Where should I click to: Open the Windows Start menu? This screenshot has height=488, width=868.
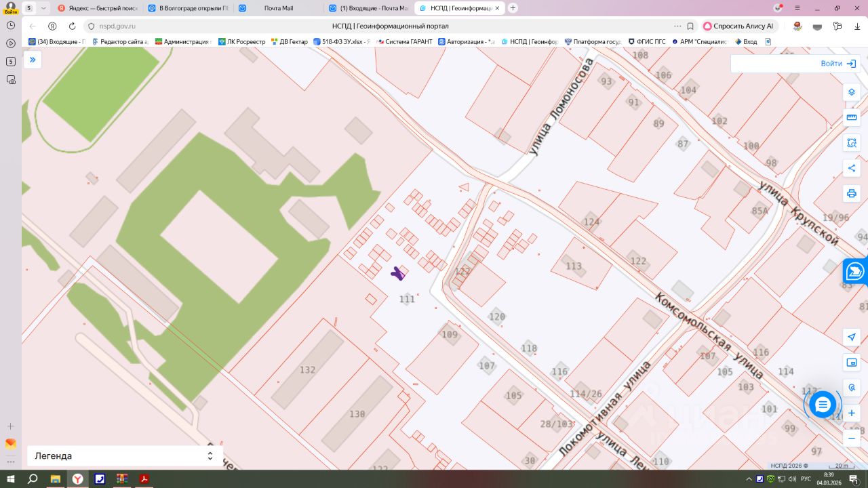coord(11,479)
